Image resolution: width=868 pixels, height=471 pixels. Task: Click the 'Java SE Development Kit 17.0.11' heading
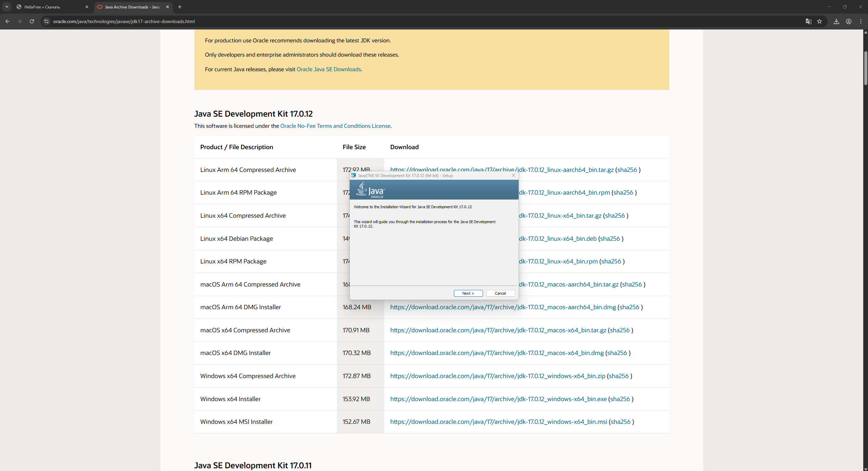point(253,465)
